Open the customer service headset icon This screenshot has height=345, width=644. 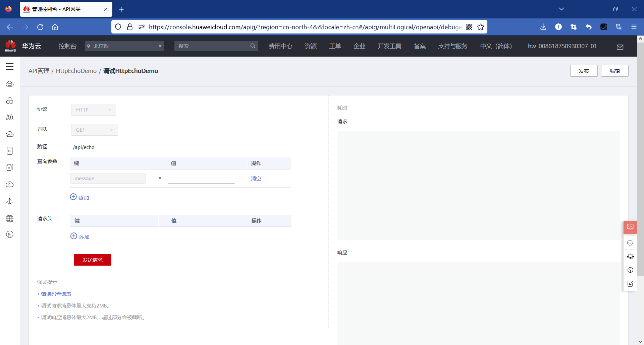(630, 257)
